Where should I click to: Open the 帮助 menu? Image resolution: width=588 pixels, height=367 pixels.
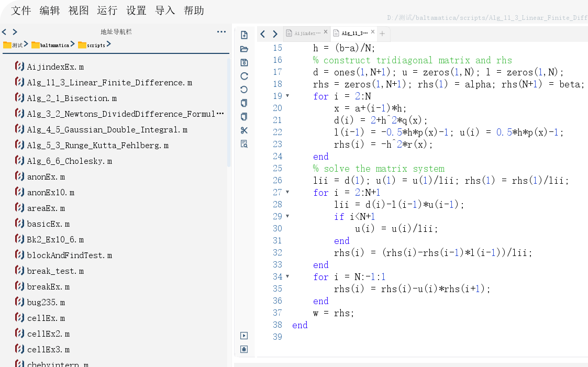[x=194, y=10]
